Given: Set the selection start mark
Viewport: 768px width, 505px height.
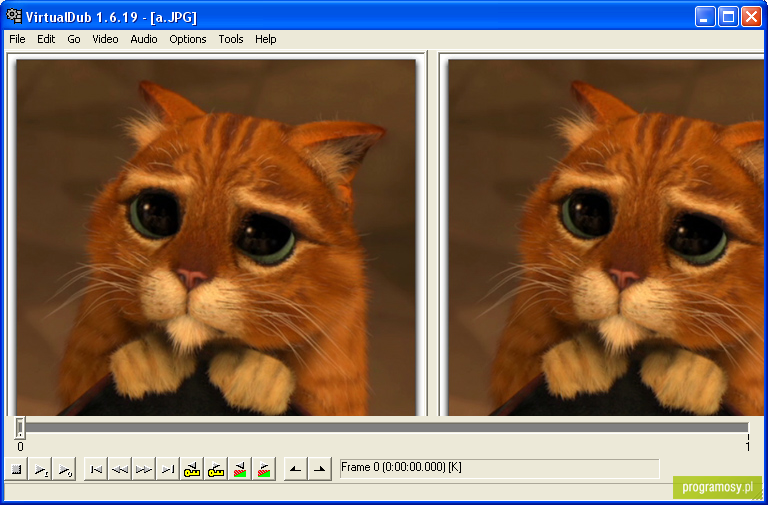Looking at the screenshot, I should pyautogui.click(x=296, y=469).
